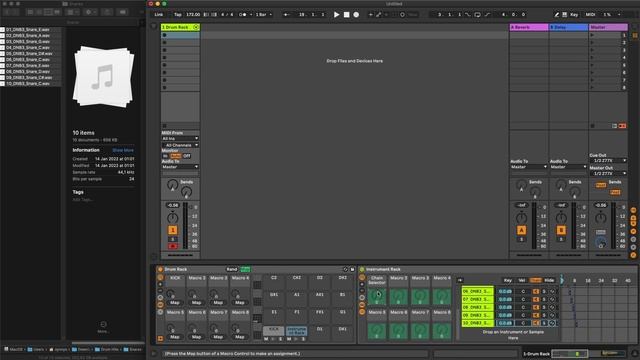640x360 pixels.
Task: Select the A Reverb track header
Action: 529,27
